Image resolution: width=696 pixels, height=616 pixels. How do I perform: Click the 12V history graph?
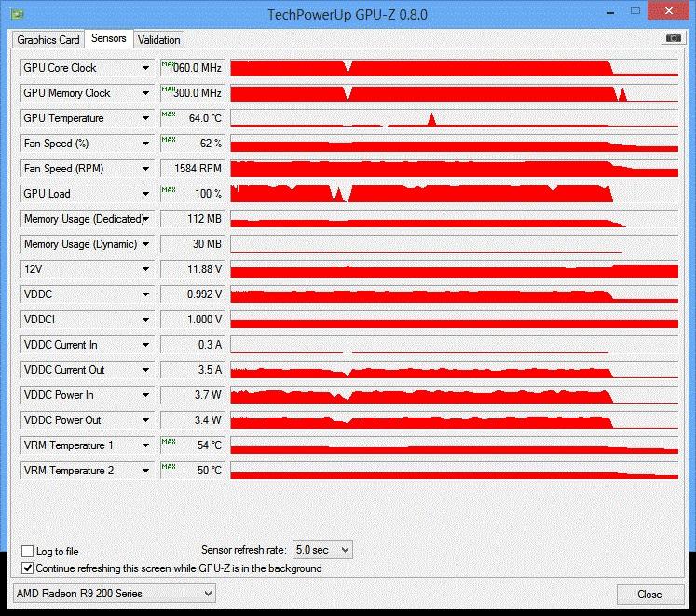(455, 269)
